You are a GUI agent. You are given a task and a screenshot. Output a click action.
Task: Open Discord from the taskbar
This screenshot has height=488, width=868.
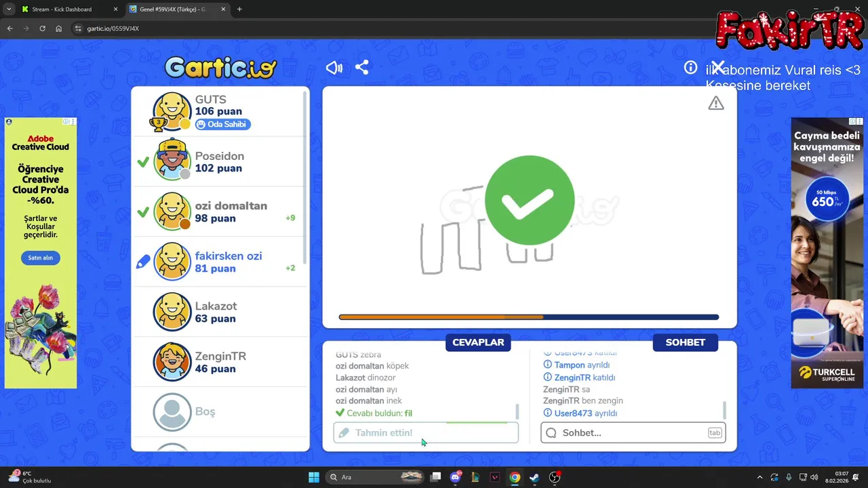click(x=456, y=477)
